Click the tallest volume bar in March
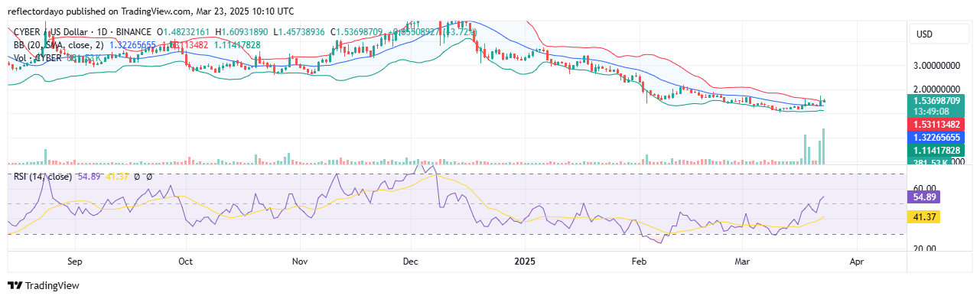The width and height of the screenshot is (980, 299). (x=823, y=146)
